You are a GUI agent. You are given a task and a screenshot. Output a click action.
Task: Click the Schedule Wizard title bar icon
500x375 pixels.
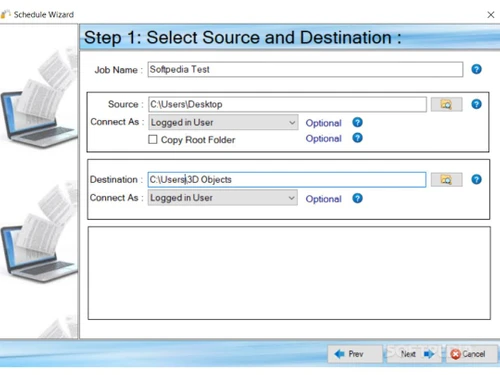pos(5,14)
